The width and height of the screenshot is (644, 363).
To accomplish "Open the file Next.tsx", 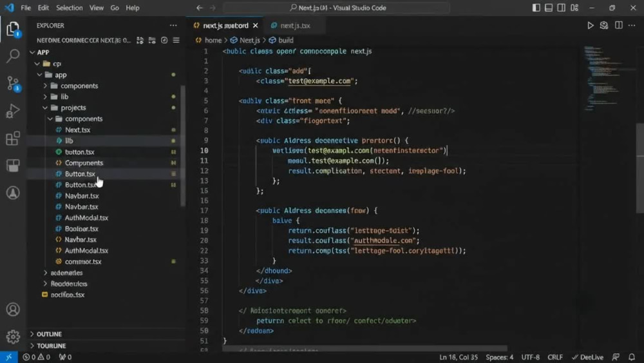I will (x=77, y=130).
